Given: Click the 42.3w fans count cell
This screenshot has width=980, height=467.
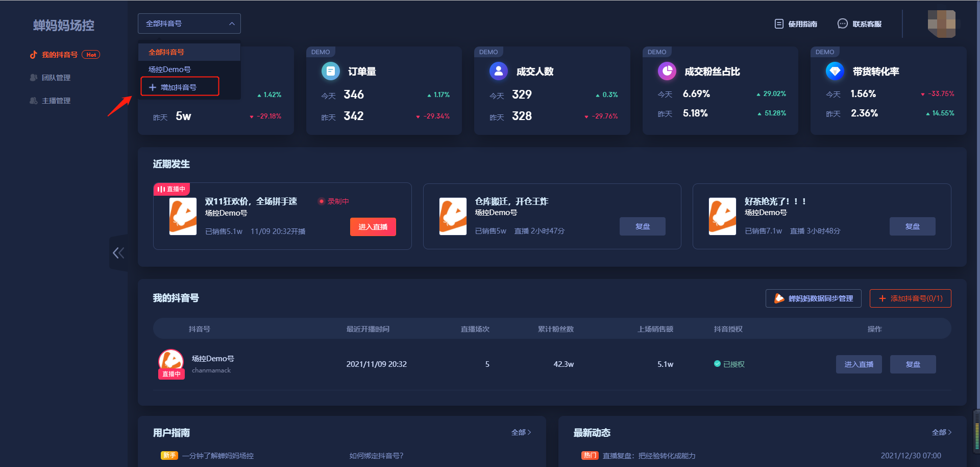Looking at the screenshot, I should (x=563, y=364).
